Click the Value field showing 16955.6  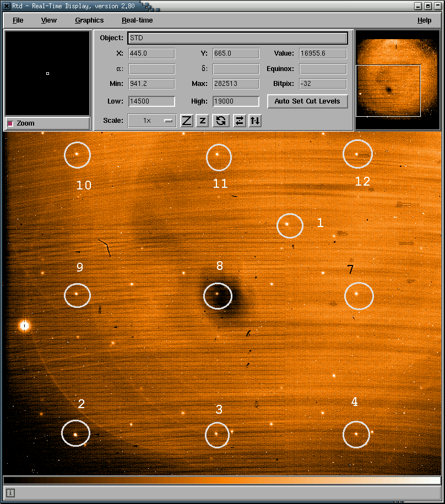point(323,53)
